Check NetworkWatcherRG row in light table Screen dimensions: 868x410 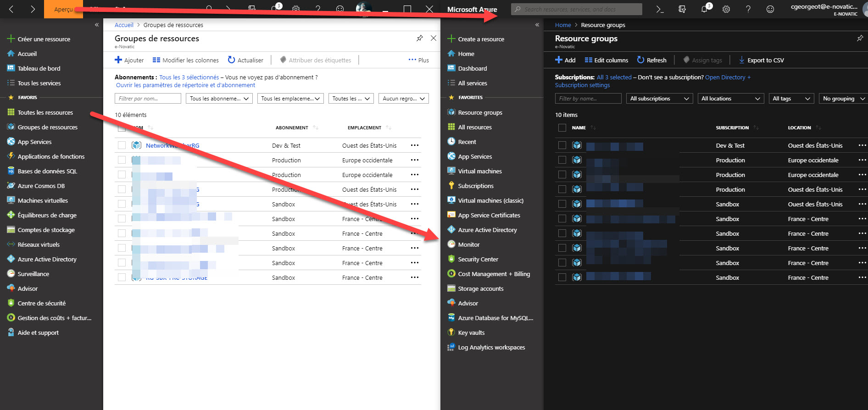122,145
